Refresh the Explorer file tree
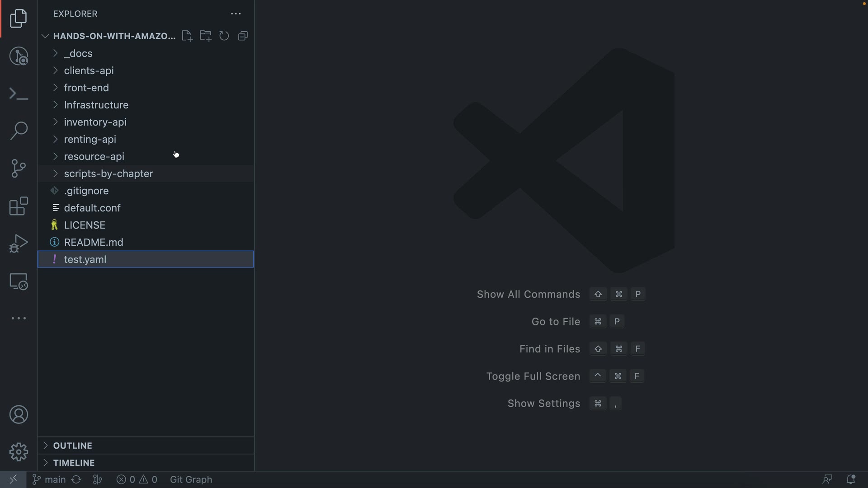The height and width of the screenshot is (488, 868). click(x=224, y=36)
